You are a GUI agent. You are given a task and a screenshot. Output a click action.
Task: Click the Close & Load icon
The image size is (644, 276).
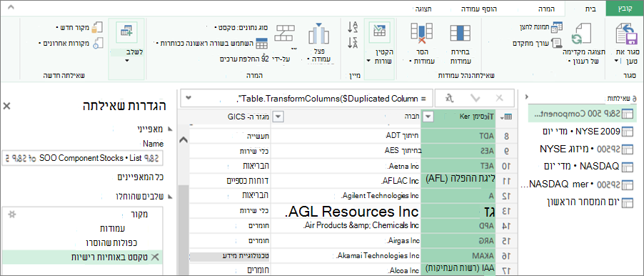(626, 34)
